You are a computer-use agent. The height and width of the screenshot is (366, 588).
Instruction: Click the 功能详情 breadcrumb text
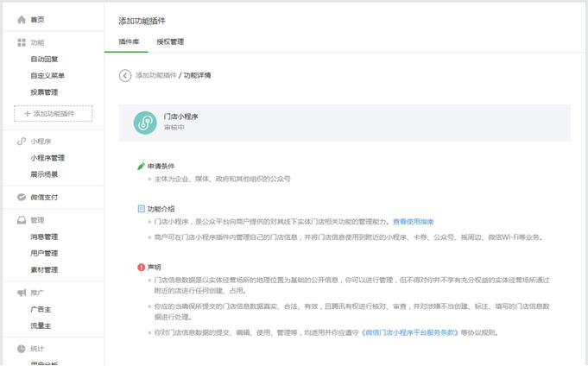pyautogui.click(x=197, y=75)
